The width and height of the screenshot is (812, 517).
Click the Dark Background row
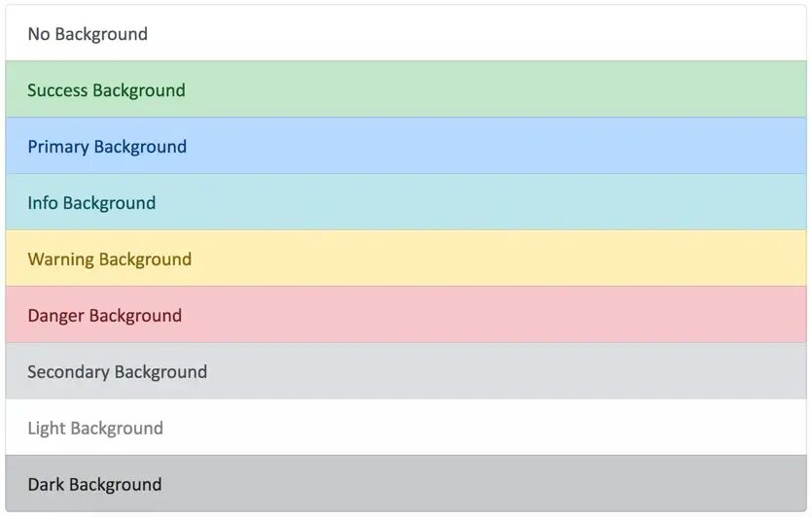tap(406, 484)
